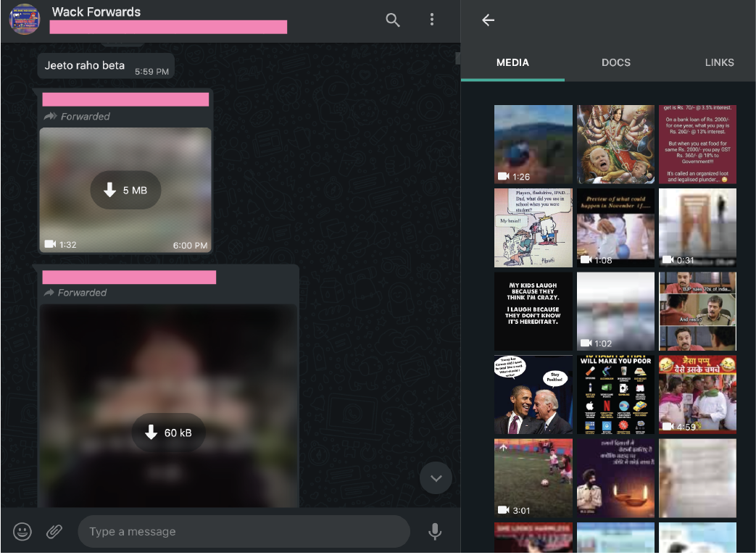Open the 1:02 blurred video thumbnail
Image resolution: width=756 pixels, height=555 pixels.
615,312
